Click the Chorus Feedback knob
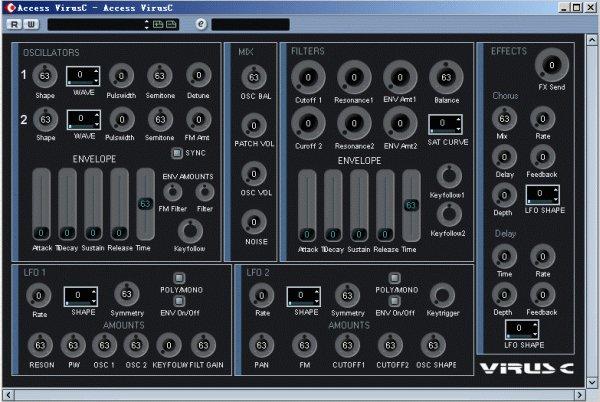This screenshot has height=402, width=600. pyautogui.click(x=543, y=157)
